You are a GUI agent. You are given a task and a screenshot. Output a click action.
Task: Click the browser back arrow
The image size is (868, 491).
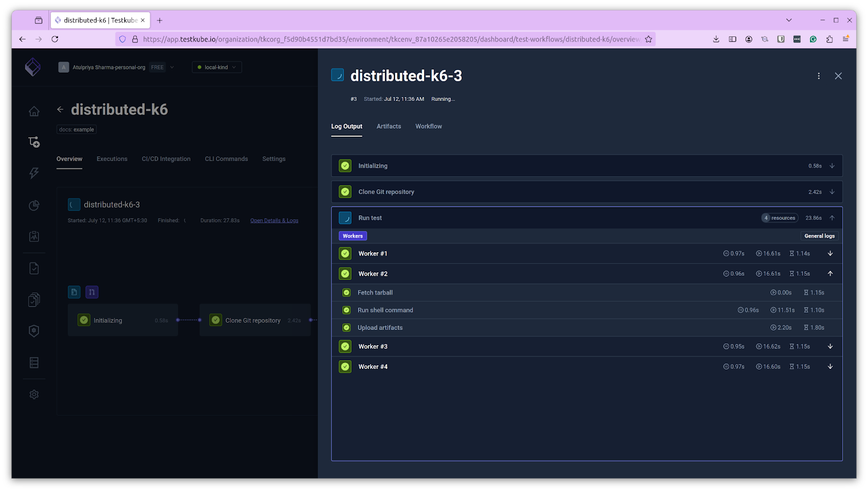click(x=22, y=39)
